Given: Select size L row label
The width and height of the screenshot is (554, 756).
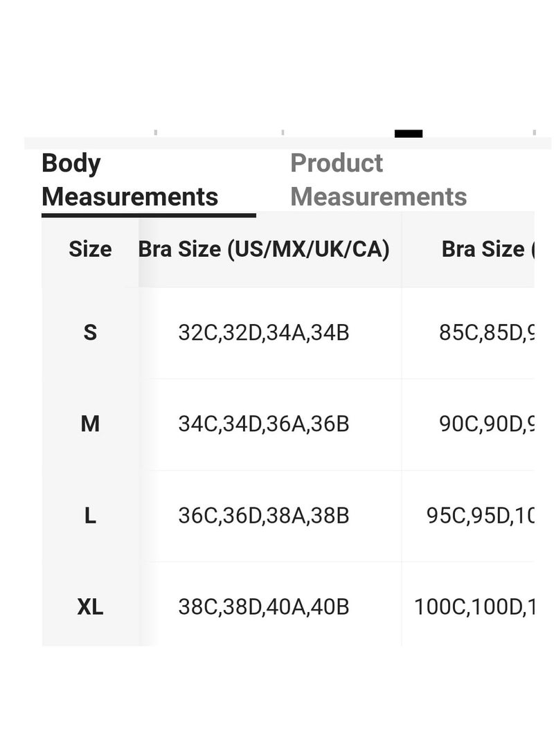Looking at the screenshot, I should (x=90, y=516).
